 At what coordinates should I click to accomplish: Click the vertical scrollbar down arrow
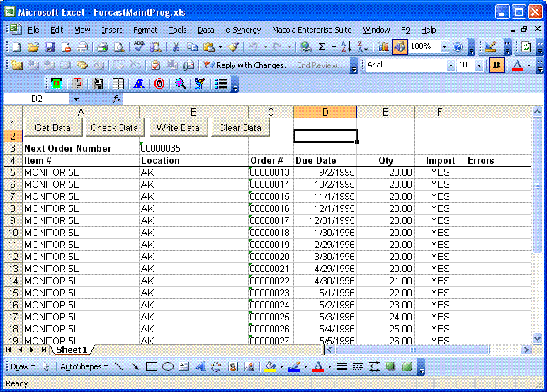coord(537,338)
